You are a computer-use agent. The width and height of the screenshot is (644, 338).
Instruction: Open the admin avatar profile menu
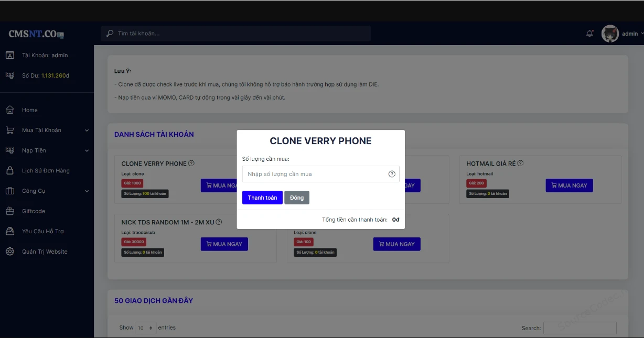point(610,34)
